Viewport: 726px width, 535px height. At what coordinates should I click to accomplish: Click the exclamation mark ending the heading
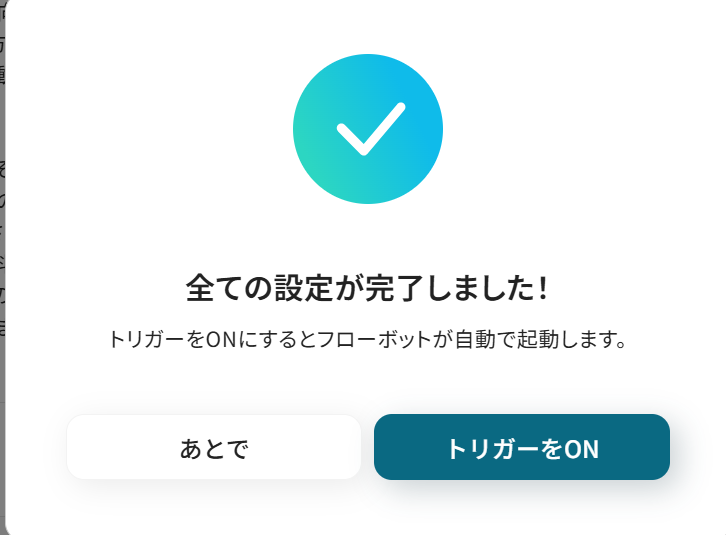tap(544, 288)
